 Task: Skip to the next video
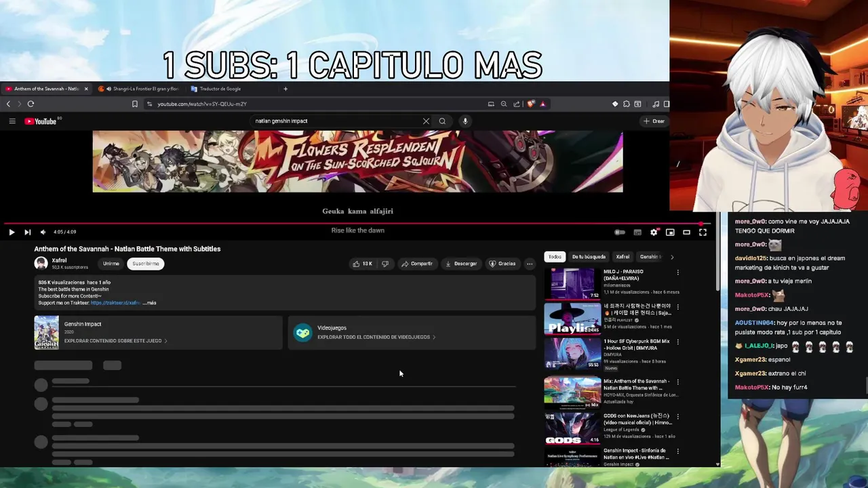27,232
